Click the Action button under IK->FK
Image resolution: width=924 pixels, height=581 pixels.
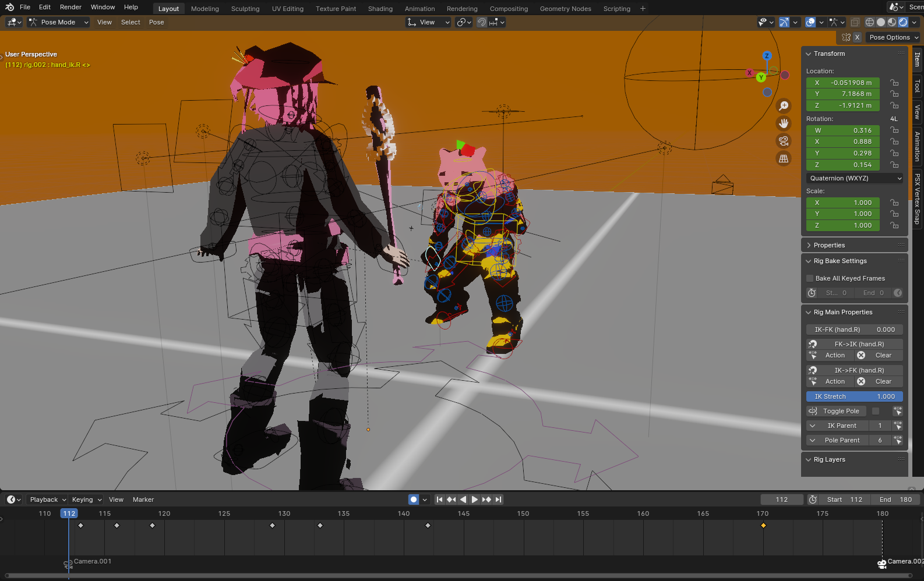pos(830,381)
